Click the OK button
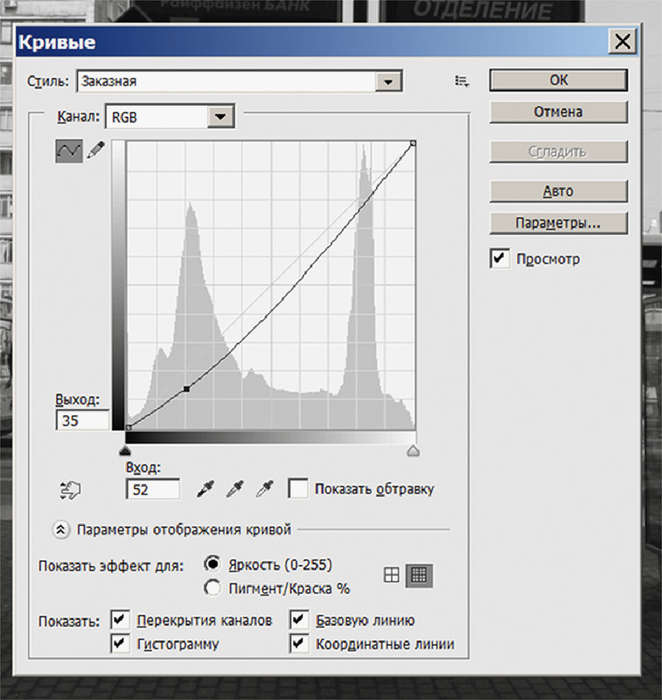662x700 pixels. pyautogui.click(x=558, y=80)
